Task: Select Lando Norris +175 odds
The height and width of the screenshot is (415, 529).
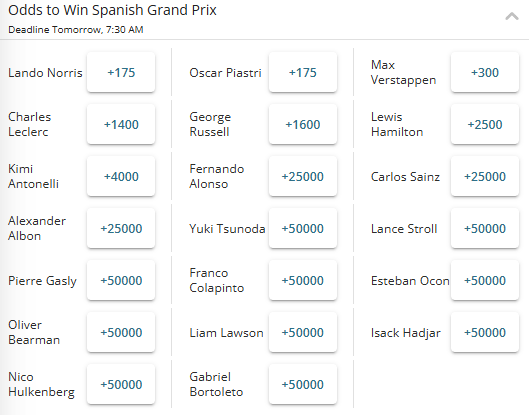Action: (121, 72)
